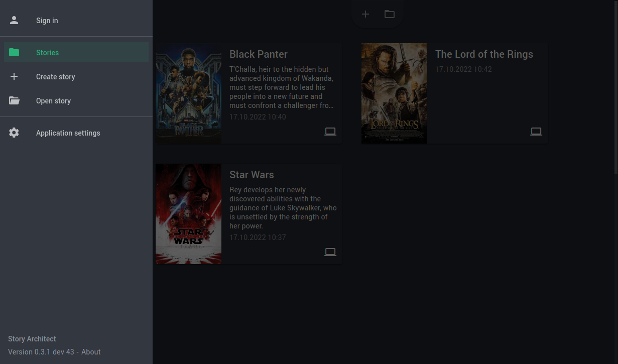Choose Open story from the side menu
The image size is (618, 364).
(x=76, y=100)
